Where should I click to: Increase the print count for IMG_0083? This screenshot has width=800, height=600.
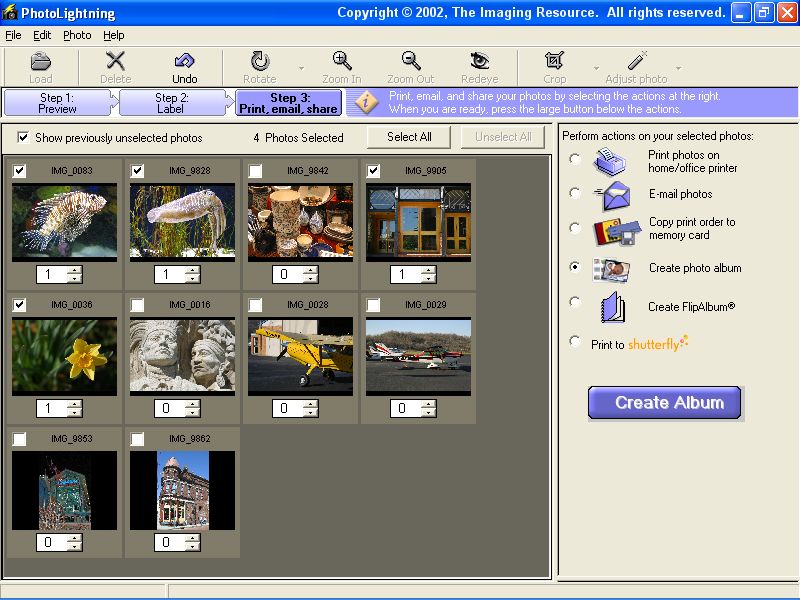point(74,270)
